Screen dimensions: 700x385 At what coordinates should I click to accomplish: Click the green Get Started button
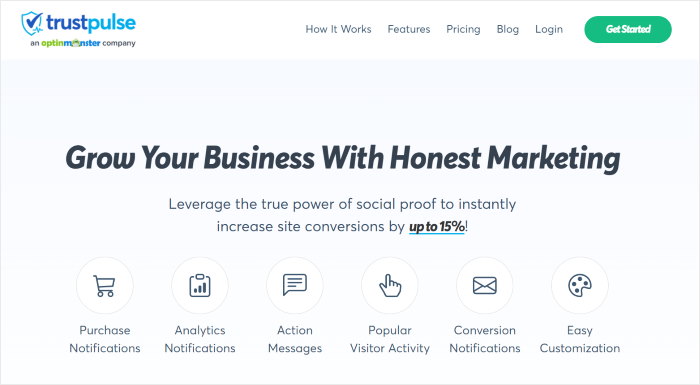pyautogui.click(x=628, y=29)
